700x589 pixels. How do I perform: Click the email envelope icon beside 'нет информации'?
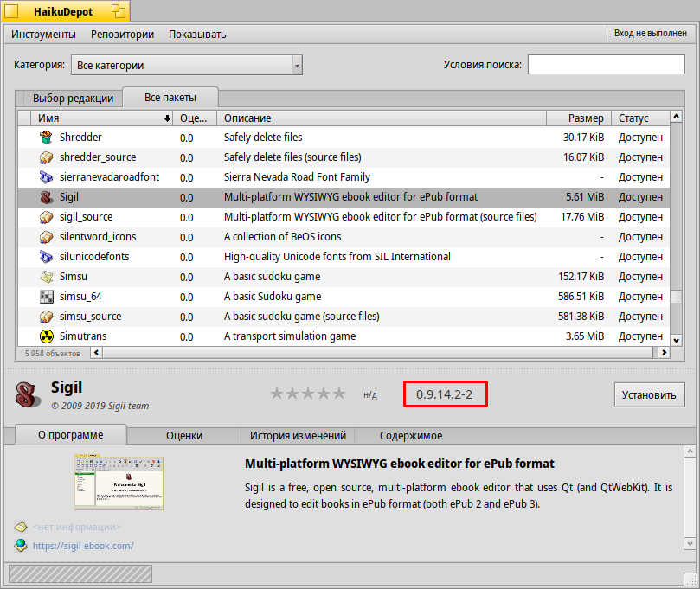click(x=21, y=527)
